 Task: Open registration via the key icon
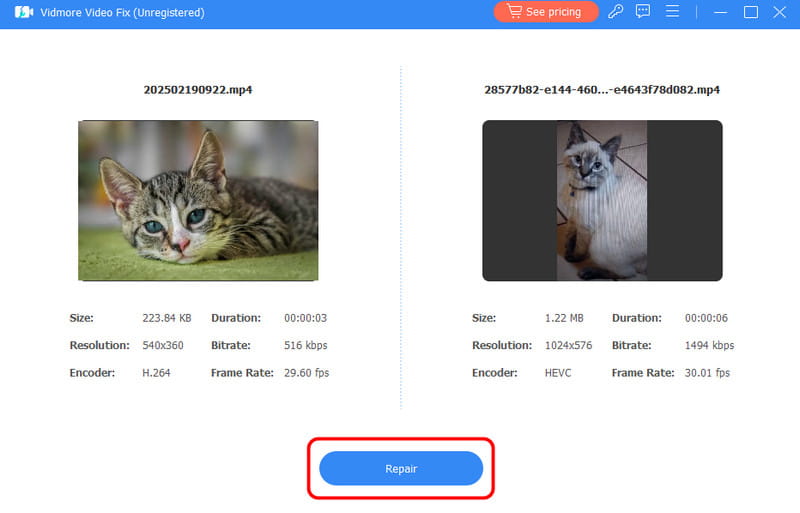pos(618,12)
